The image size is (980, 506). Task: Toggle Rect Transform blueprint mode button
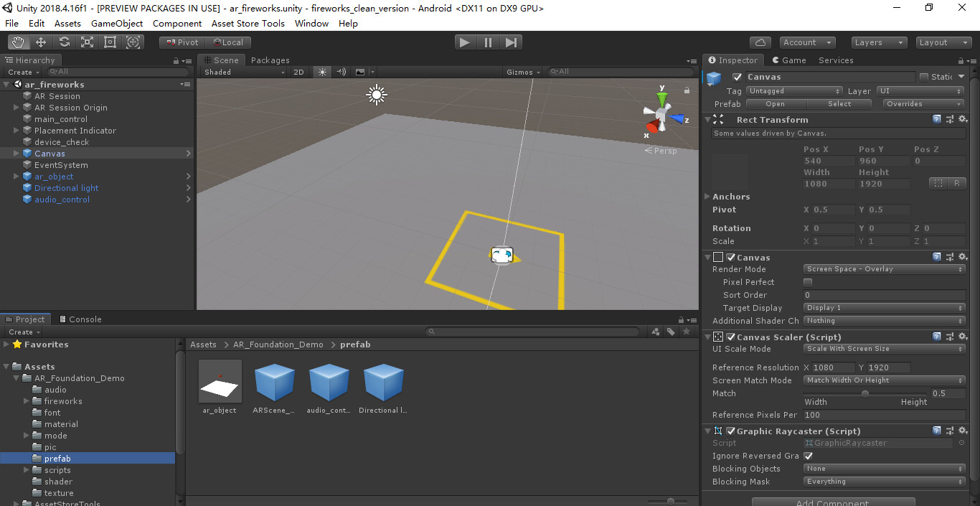(x=938, y=183)
